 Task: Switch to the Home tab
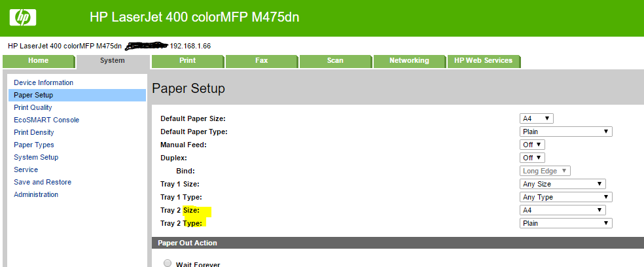tap(38, 61)
